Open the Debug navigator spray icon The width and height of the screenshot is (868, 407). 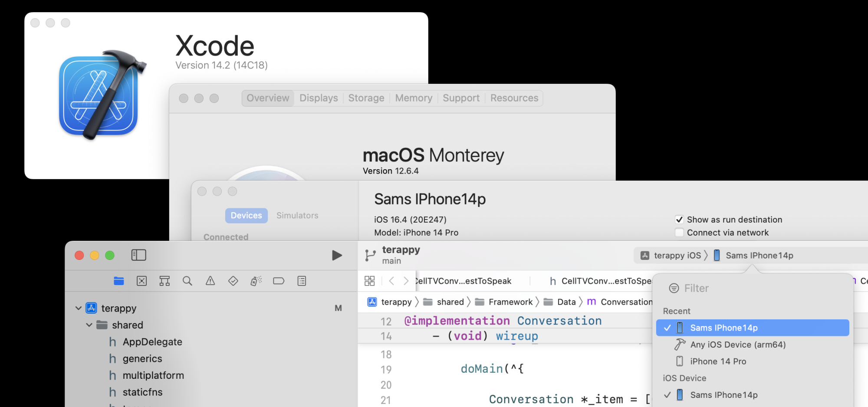[x=256, y=281]
